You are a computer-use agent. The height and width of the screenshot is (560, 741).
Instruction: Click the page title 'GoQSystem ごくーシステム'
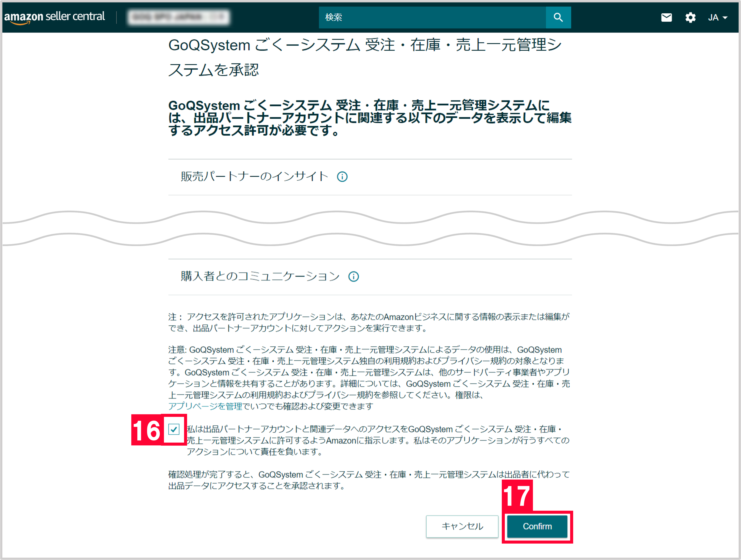pyautogui.click(x=365, y=58)
